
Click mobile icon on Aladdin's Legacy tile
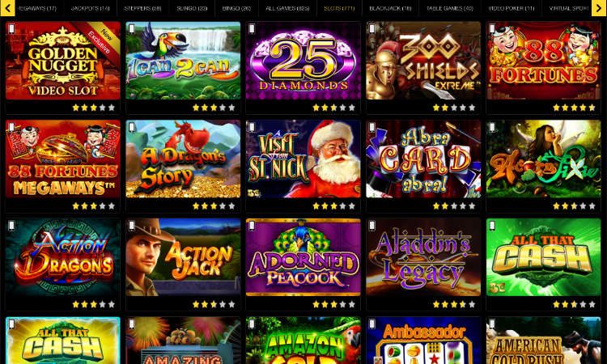tap(372, 226)
